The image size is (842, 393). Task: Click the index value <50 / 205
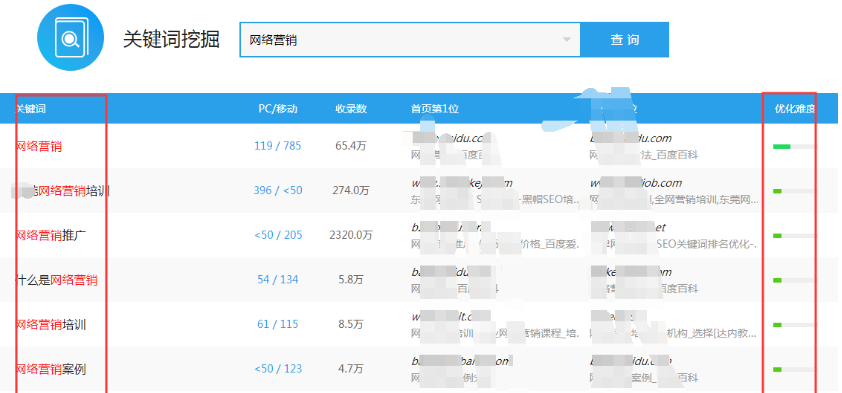point(278,235)
